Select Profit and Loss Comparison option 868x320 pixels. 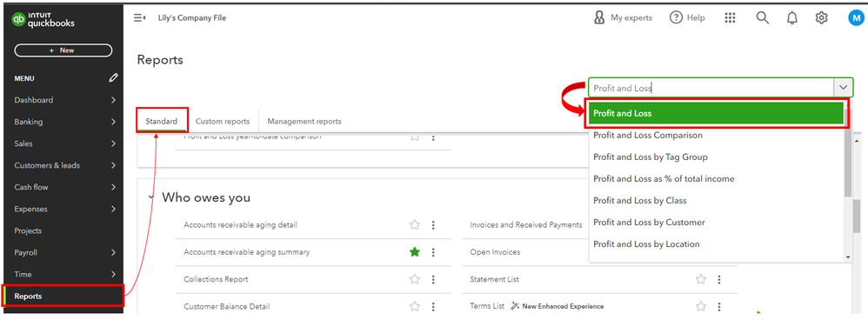click(x=648, y=135)
